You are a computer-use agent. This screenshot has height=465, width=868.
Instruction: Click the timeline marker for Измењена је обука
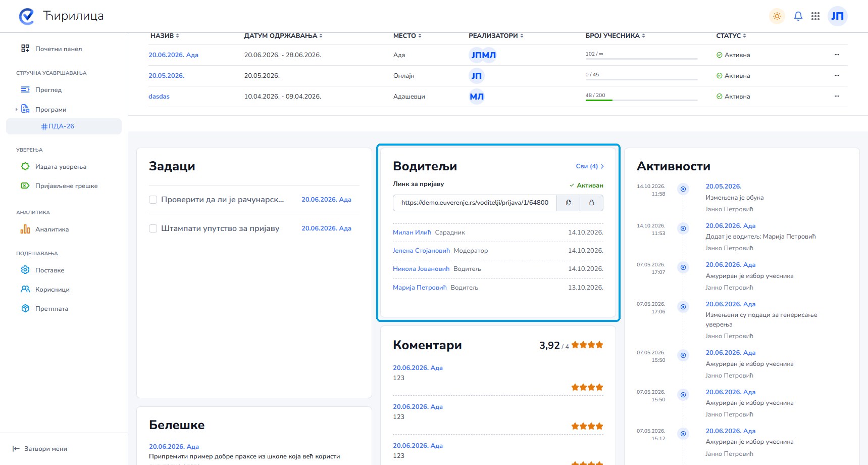tap(683, 189)
